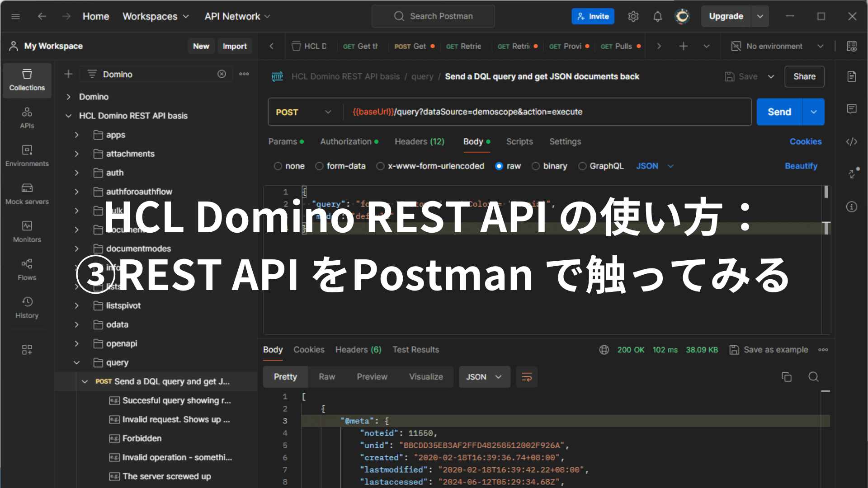
Task: Click the Send button
Action: (779, 112)
